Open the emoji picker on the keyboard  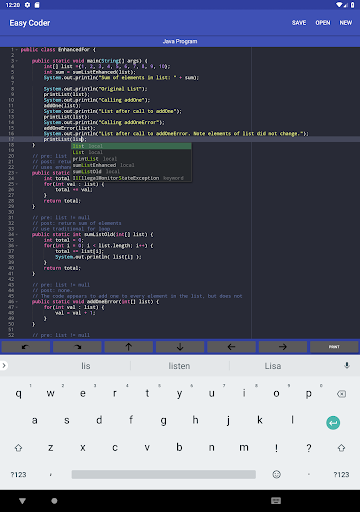pos(276,474)
